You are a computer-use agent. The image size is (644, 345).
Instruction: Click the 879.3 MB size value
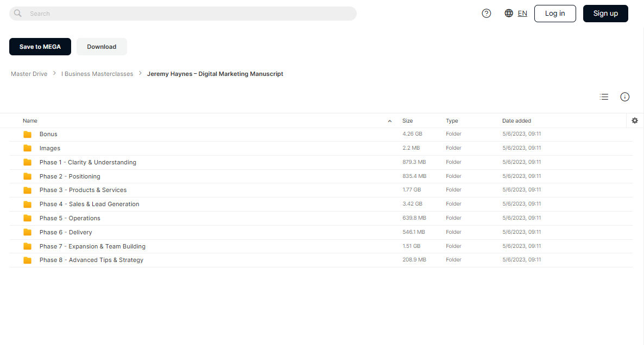click(414, 162)
